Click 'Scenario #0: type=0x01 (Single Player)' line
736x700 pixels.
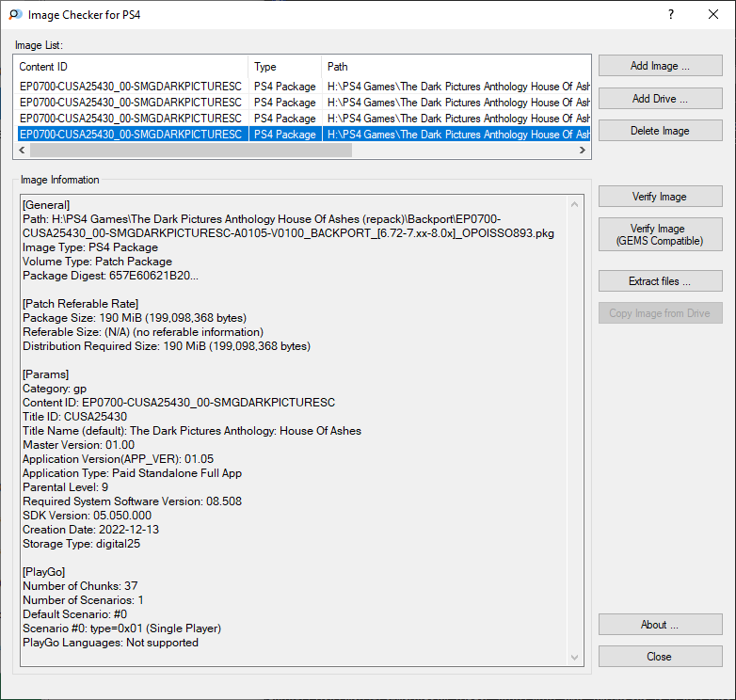(x=121, y=628)
